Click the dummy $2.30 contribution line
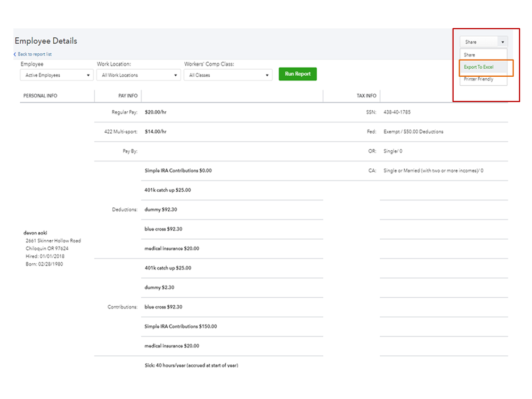Image resolution: width=532 pixels, height=399 pixels. [159, 288]
